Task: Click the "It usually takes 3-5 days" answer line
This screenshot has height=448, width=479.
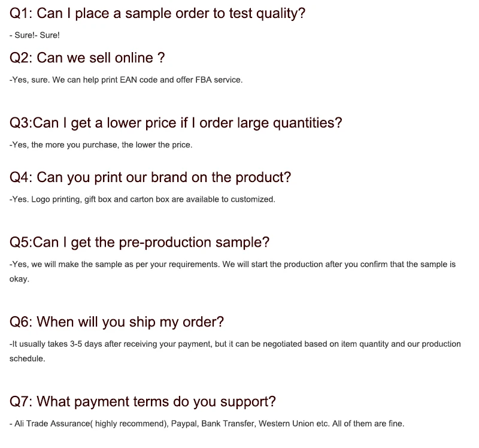Action: coord(235,344)
